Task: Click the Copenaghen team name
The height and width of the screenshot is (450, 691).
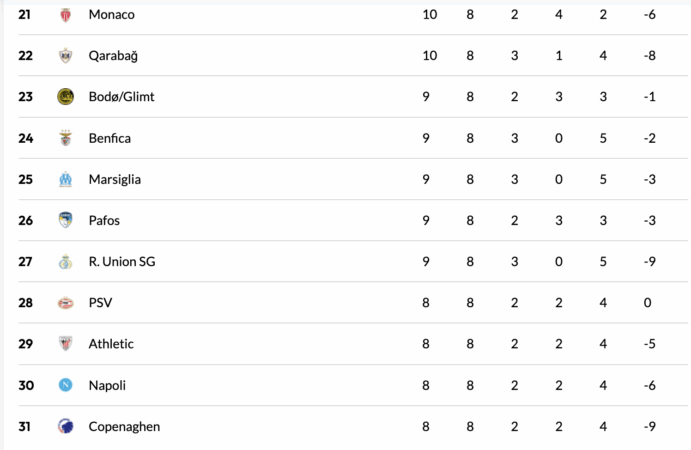Action: coord(124,426)
